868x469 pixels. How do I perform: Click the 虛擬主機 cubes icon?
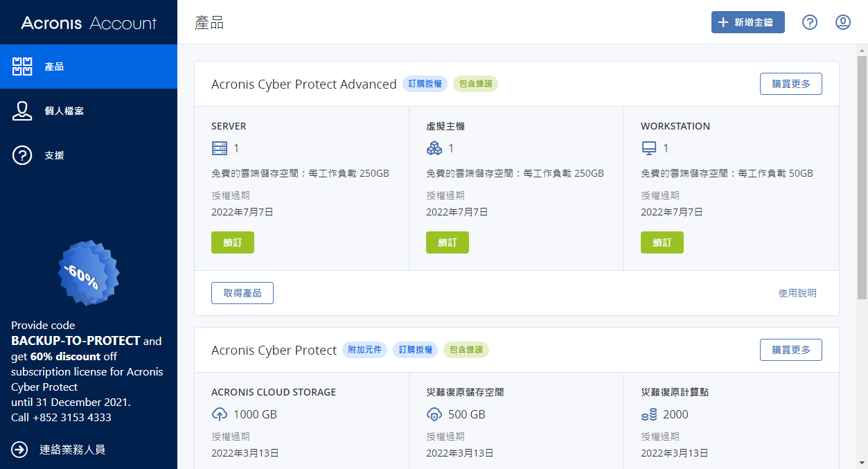pyautogui.click(x=434, y=148)
